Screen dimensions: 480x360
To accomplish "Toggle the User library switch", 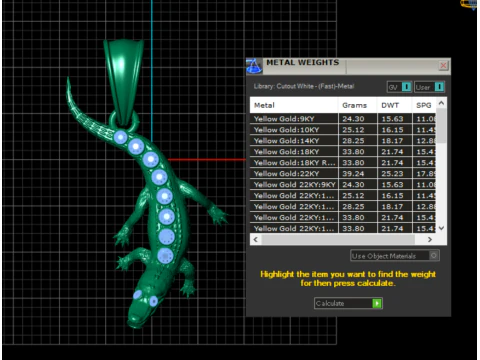I will [430, 87].
